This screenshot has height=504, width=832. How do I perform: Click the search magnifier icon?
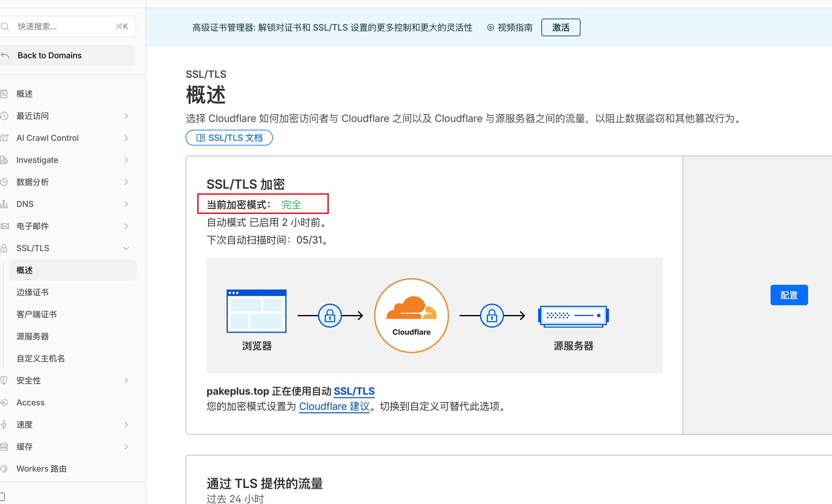coord(5,26)
